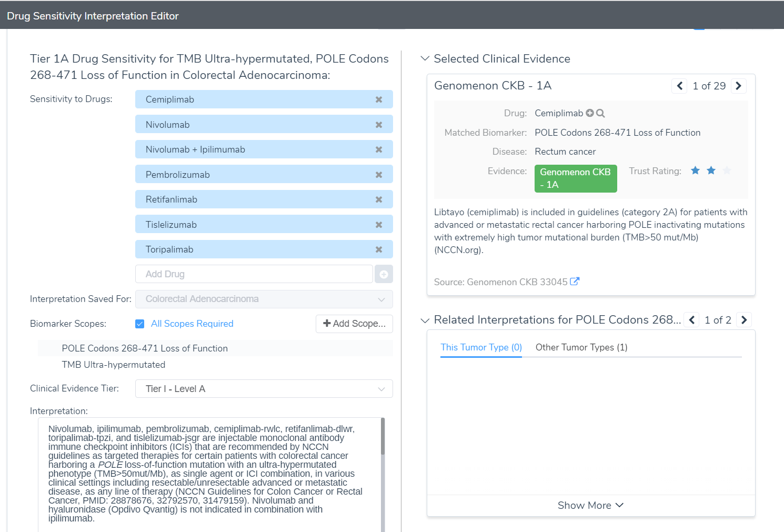Image resolution: width=784 pixels, height=532 pixels.
Task: Switch to Other Tumor Types tab
Action: (581, 347)
